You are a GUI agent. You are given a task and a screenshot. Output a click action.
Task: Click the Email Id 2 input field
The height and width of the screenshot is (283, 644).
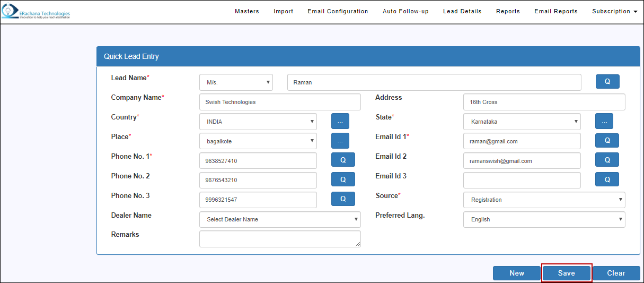click(x=522, y=161)
